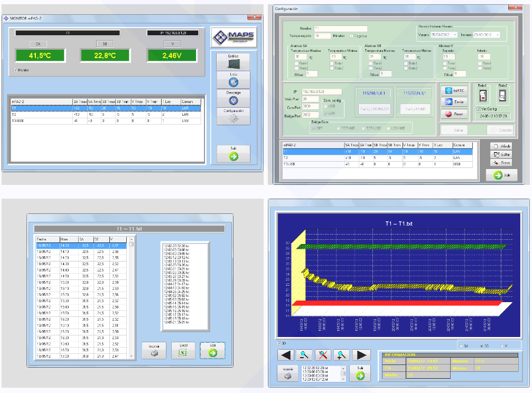The width and height of the screenshot is (532, 393).
Task: Open the Lista data list
Action: pyautogui.click(x=233, y=80)
